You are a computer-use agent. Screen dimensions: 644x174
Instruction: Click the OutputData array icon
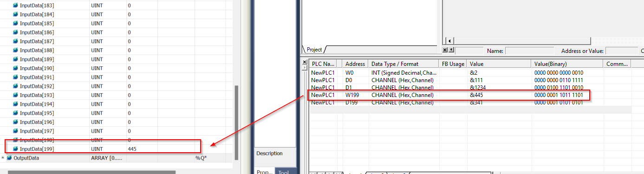pos(9,158)
